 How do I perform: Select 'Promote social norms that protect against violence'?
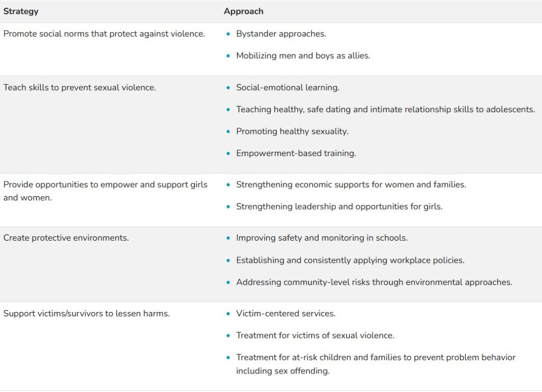[x=104, y=34]
